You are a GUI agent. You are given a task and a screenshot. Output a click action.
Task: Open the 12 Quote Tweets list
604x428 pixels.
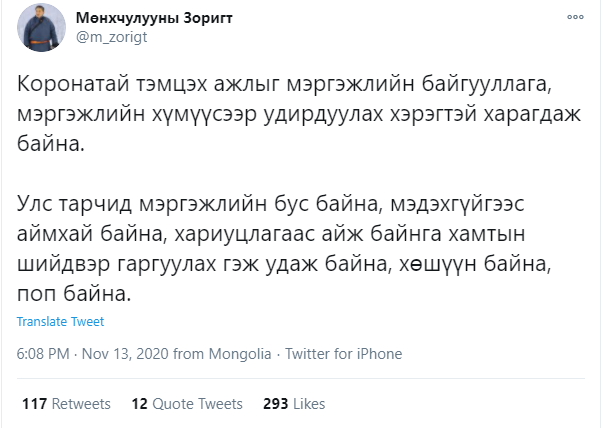[x=187, y=404]
